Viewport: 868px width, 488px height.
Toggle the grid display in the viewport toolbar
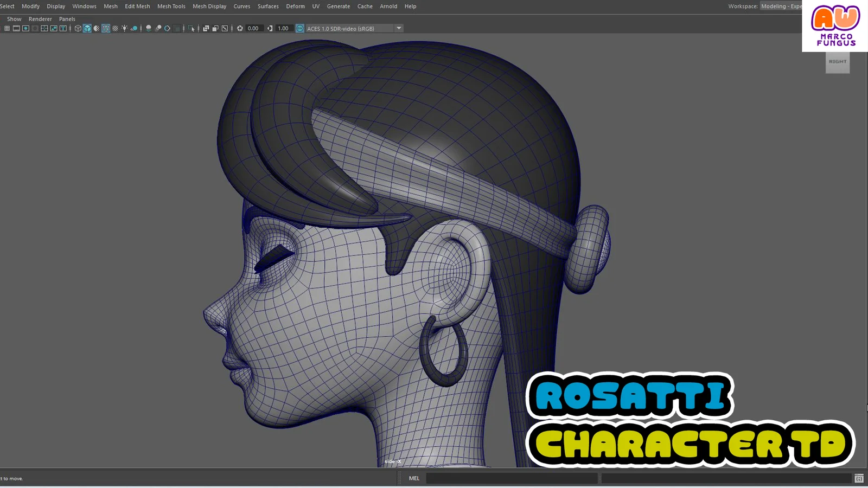click(x=8, y=28)
